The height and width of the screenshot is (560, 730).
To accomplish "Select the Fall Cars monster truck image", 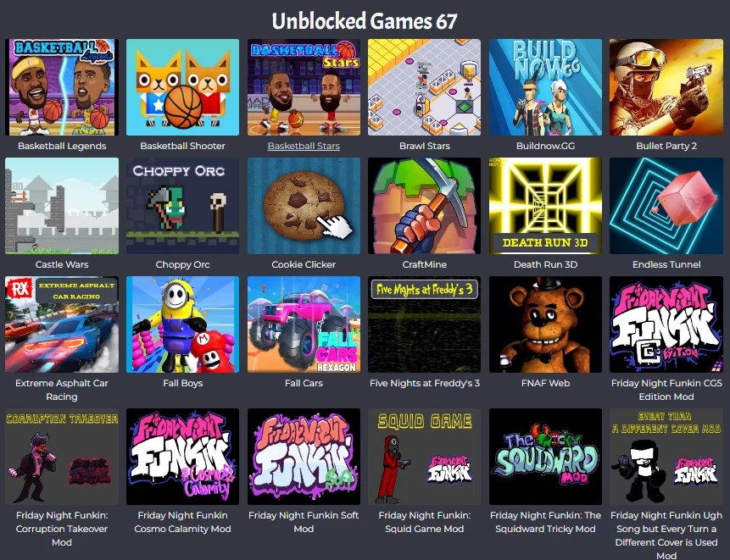I will pos(304,324).
